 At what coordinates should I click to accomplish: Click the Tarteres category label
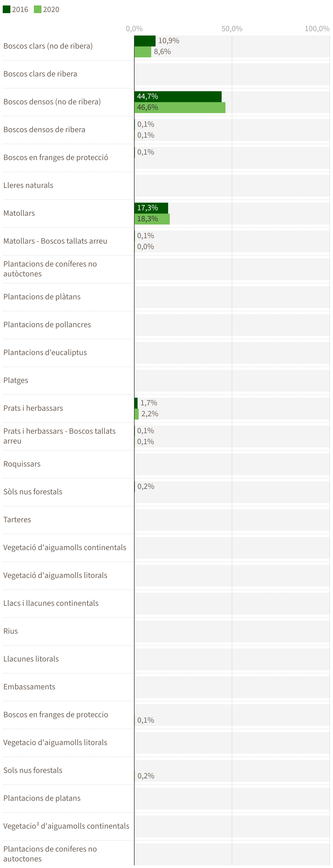tap(17, 519)
